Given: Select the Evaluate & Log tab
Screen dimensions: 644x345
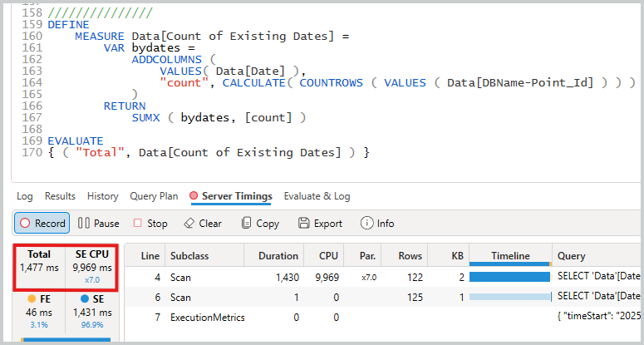Looking at the screenshot, I should pos(317,196).
